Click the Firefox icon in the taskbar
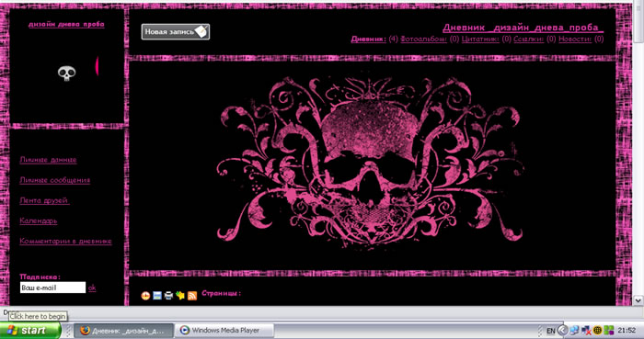Viewport: 644px width, 339px height. coord(85,331)
